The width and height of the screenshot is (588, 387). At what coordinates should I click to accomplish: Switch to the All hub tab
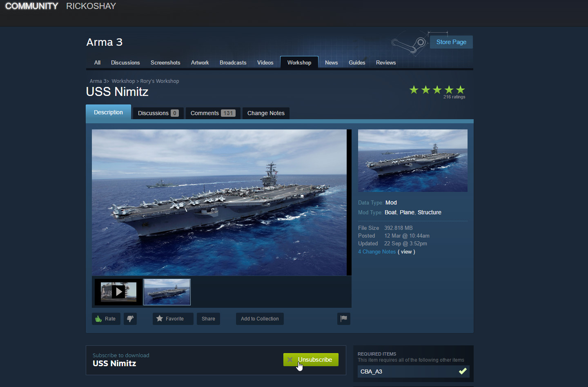pyautogui.click(x=97, y=62)
